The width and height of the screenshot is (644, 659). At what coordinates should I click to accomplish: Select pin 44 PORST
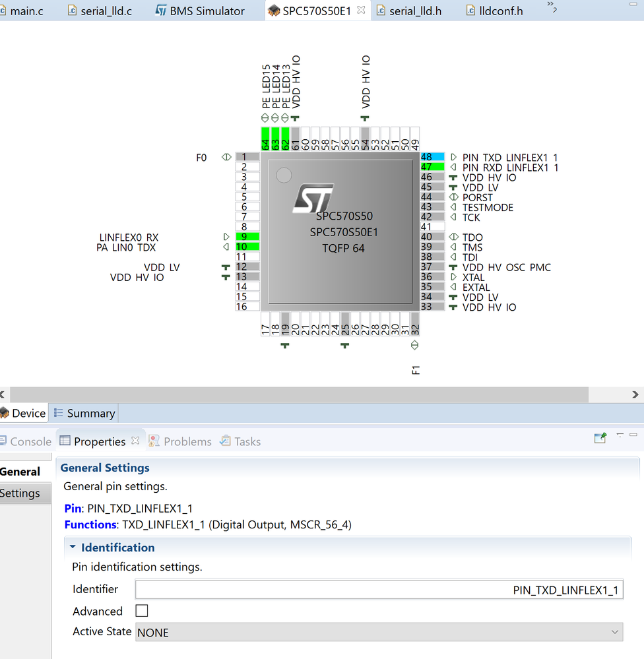(x=432, y=197)
